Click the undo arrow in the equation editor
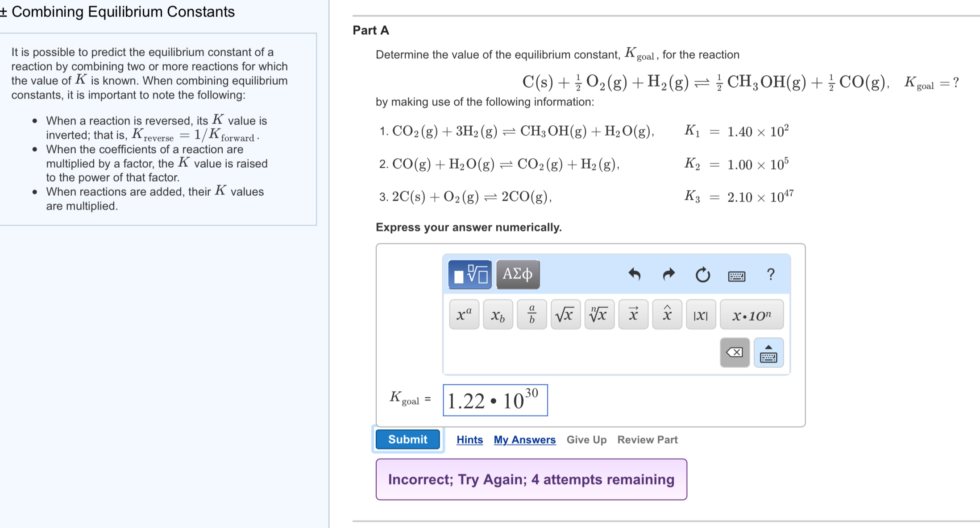Viewport: 980px width, 528px height. point(635,275)
